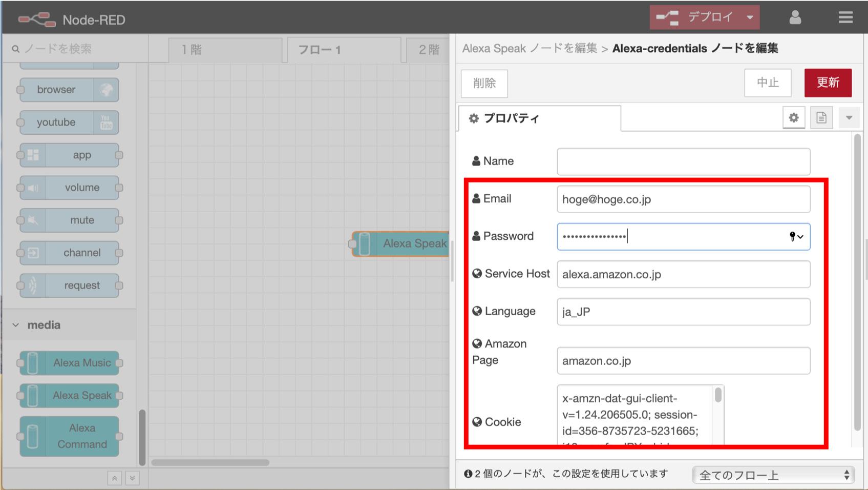Select the browser palette node
Viewport: 868px width, 490px height.
(70, 90)
